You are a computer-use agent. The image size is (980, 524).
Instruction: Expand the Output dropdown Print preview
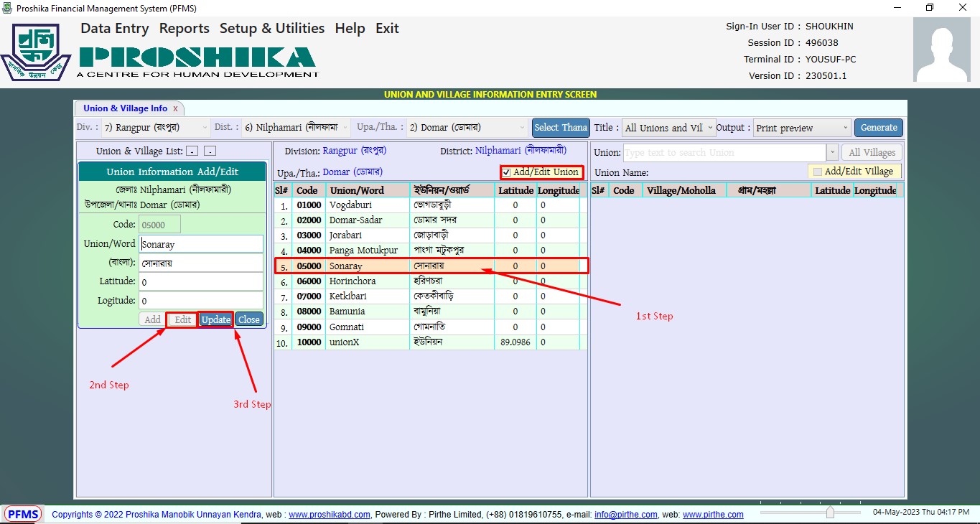[801, 128]
